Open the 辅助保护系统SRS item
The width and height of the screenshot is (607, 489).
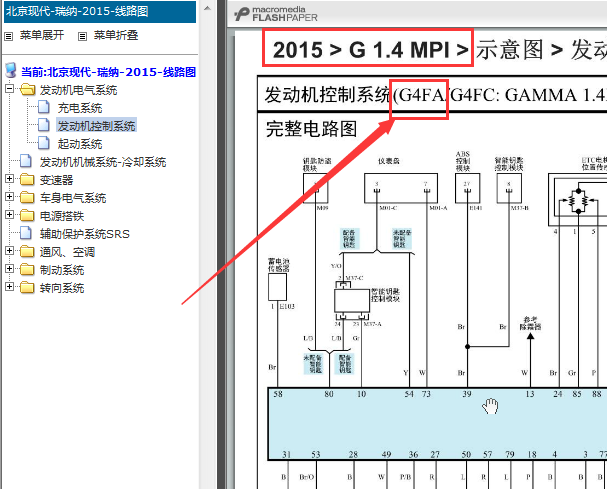click(x=85, y=233)
